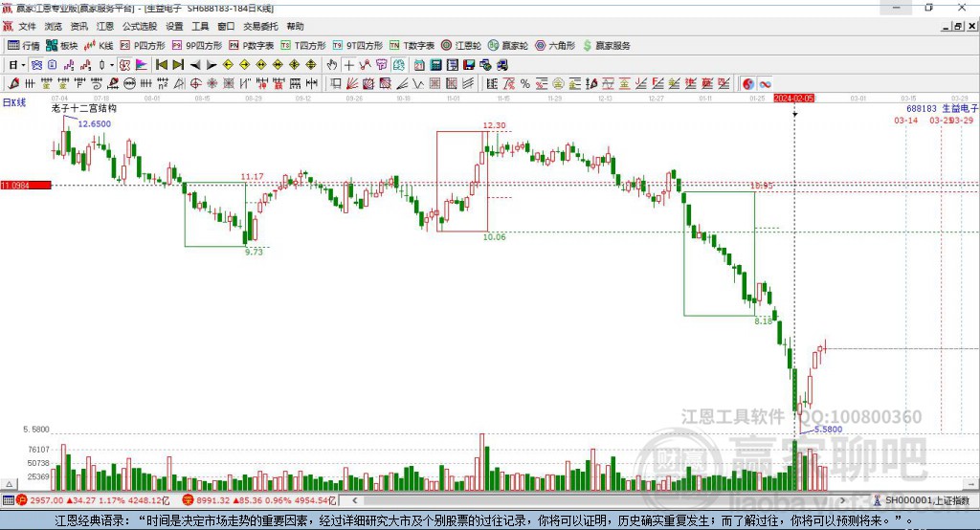Image resolution: width=980 pixels, height=530 pixels.
Task: Click SH000001 上证指数 status item
Action: (922, 500)
